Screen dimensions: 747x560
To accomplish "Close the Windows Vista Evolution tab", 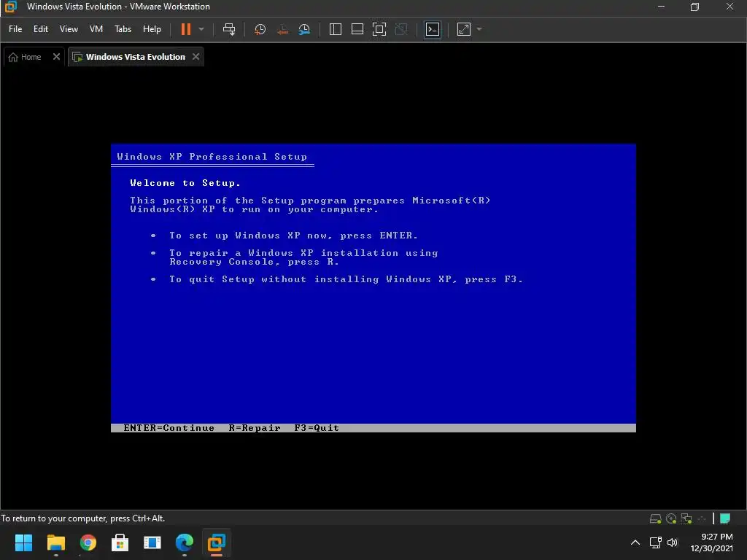I will (196, 56).
